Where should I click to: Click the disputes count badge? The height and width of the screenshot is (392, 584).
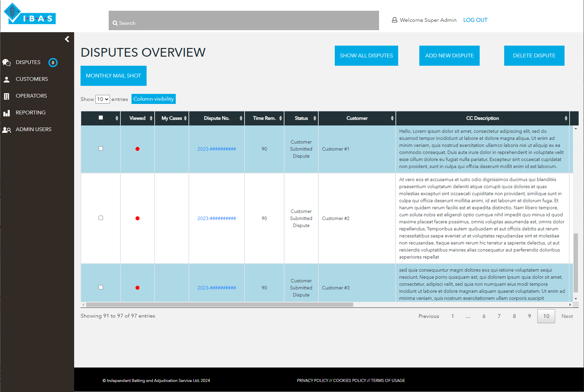point(53,63)
